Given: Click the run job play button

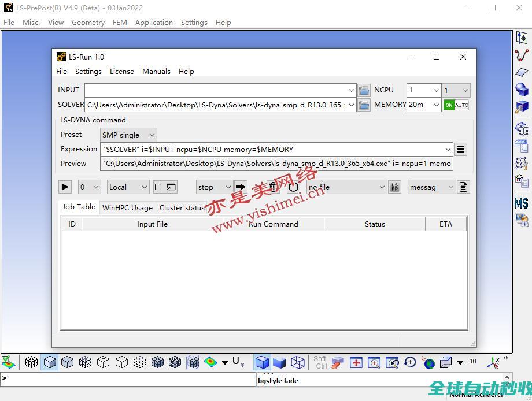Looking at the screenshot, I should 65,187.
